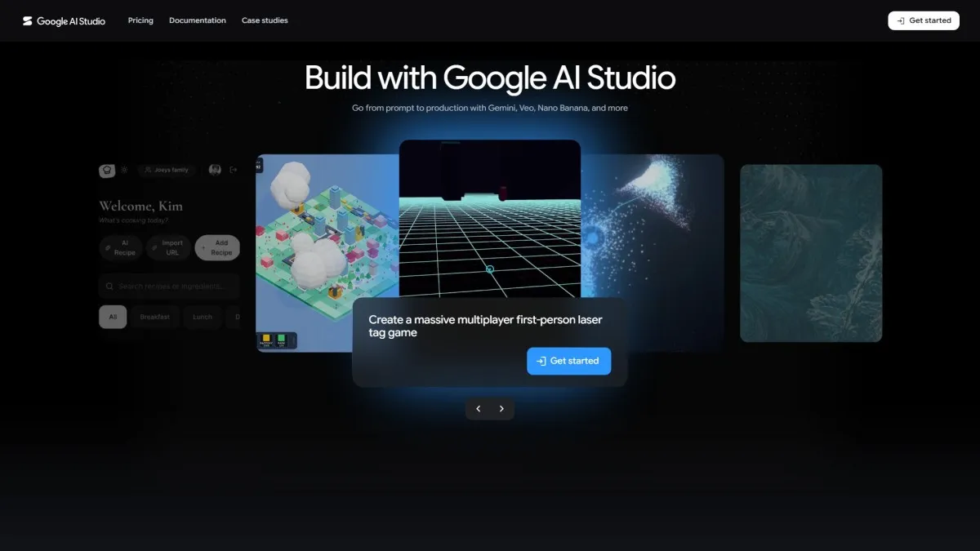This screenshot has width=980, height=551.
Task: Click the laser tag prompt description text
Action: click(485, 326)
